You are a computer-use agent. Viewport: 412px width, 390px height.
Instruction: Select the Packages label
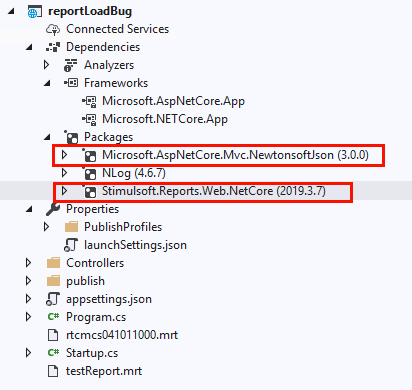[x=109, y=137]
